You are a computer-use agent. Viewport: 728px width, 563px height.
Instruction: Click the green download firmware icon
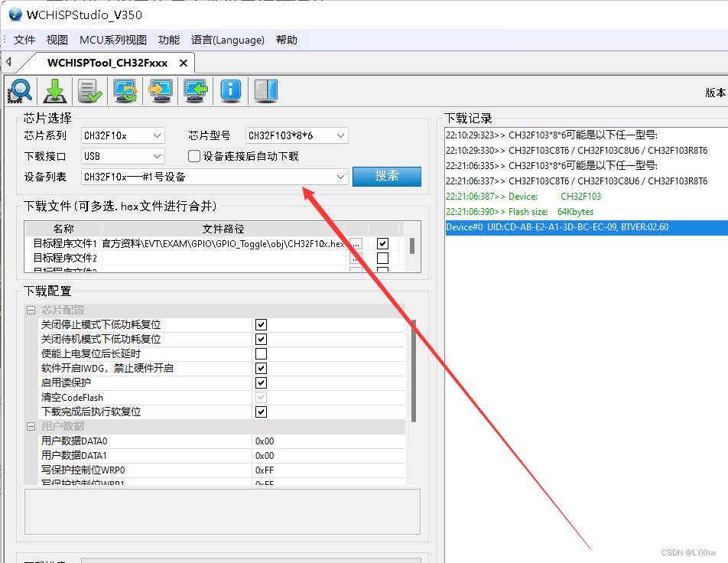point(55,91)
